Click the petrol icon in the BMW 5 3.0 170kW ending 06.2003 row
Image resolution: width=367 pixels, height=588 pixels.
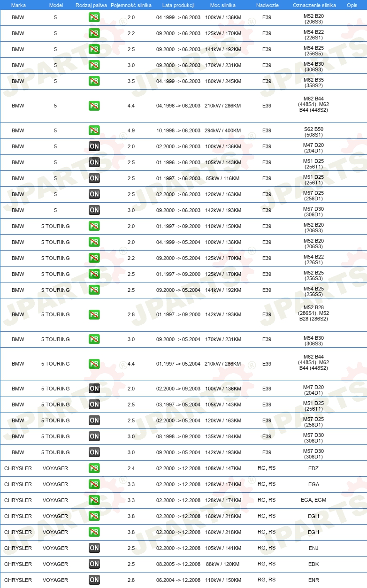point(94,65)
